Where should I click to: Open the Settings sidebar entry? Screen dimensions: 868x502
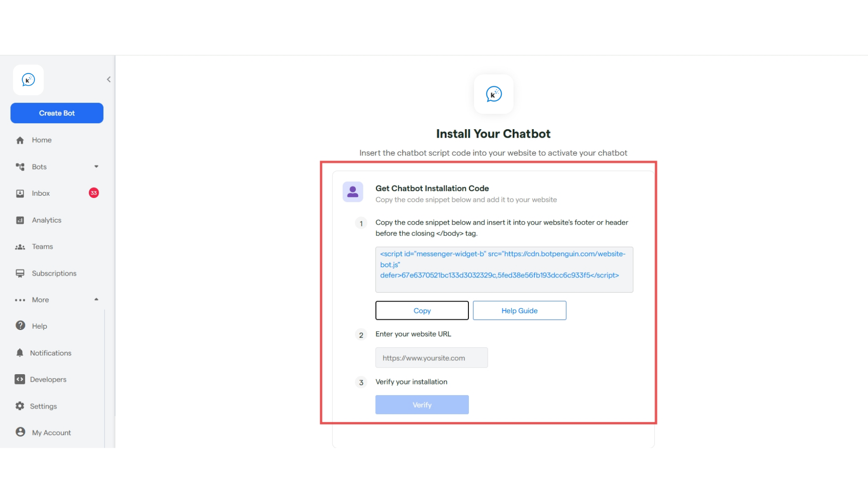click(x=43, y=406)
